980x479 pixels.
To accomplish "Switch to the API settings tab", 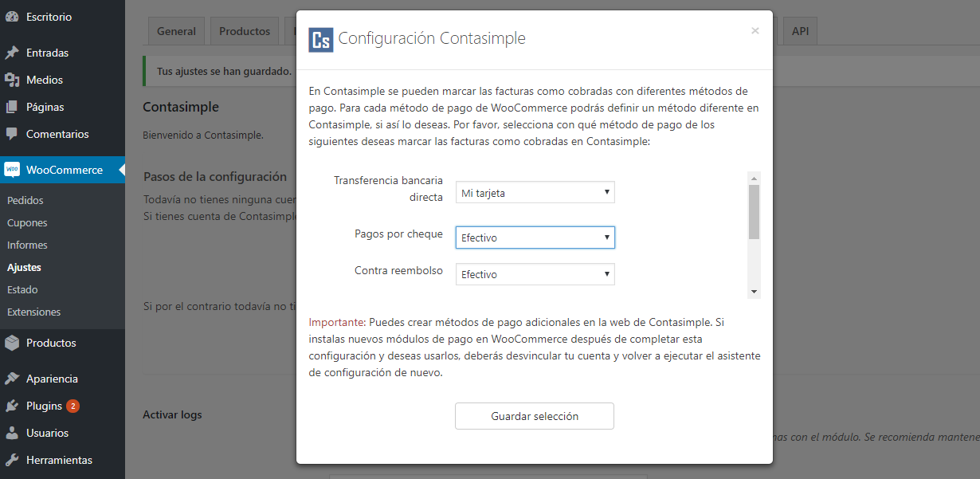I will click(800, 31).
